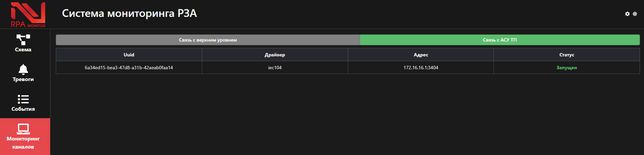Click the Тревоги bell icon
The height and width of the screenshot is (155, 644).
point(23,69)
